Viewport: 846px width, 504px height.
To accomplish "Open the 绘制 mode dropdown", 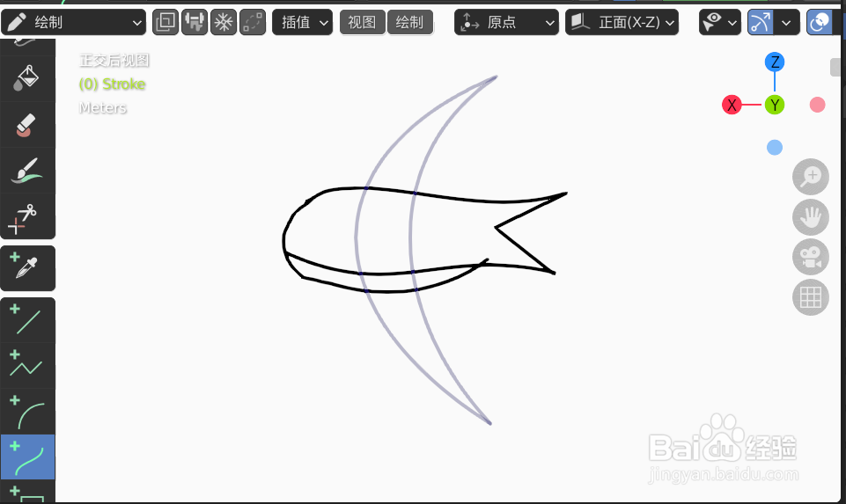I will 73,22.
